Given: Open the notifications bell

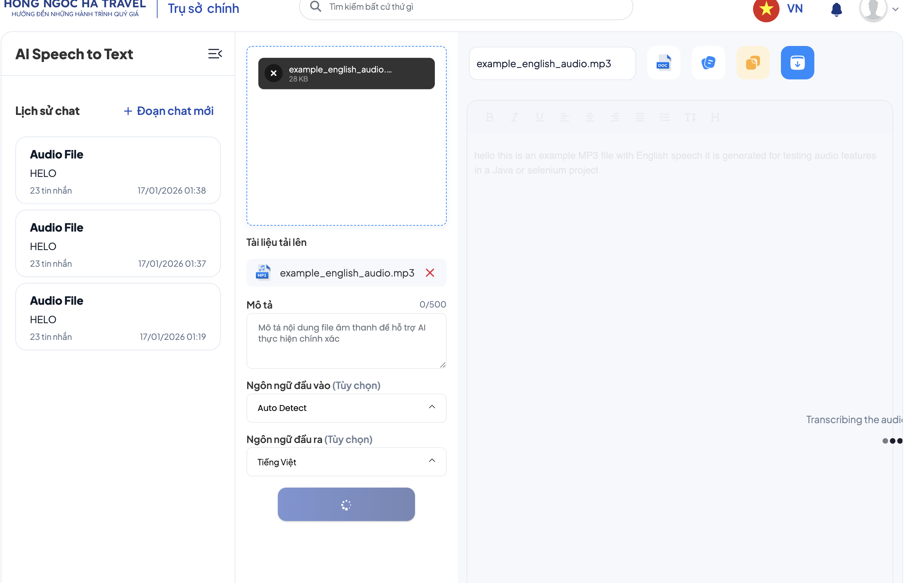Looking at the screenshot, I should click(x=836, y=9).
